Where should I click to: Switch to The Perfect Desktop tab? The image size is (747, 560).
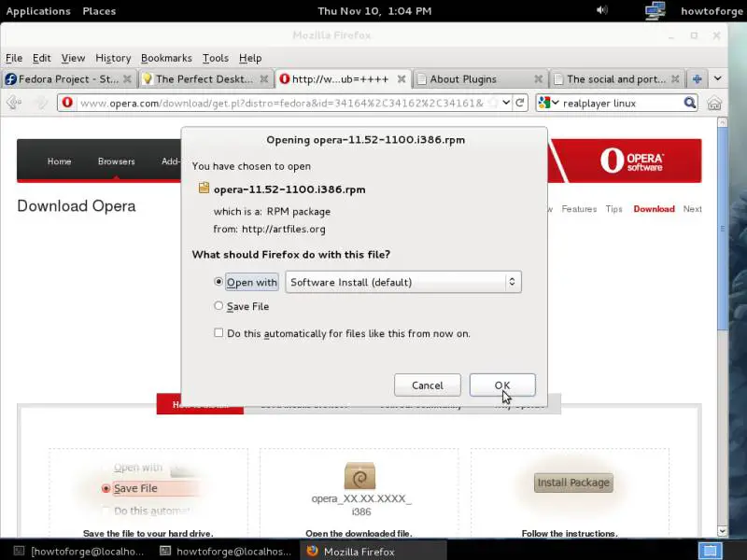click(205, 79)
